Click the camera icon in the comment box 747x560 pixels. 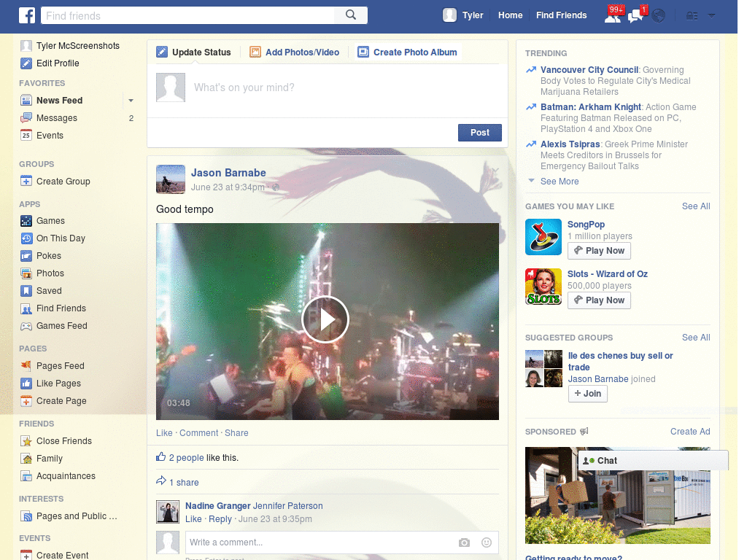coord(464,542)
